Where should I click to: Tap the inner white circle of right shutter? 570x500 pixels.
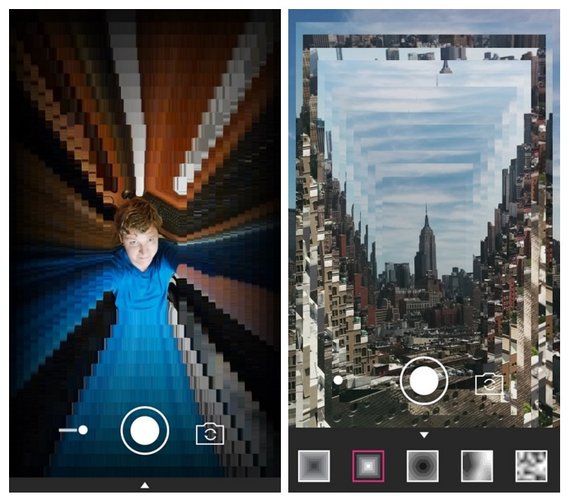(424, 380)
